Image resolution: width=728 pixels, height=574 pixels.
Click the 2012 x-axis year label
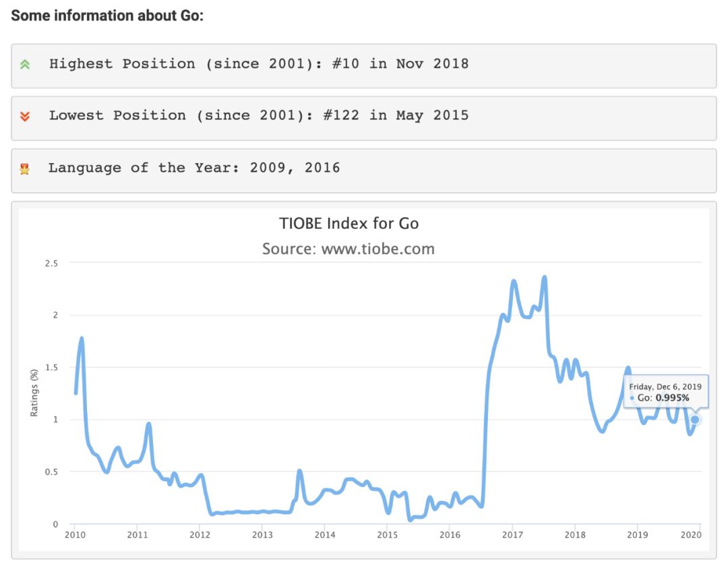pos(200,535)
